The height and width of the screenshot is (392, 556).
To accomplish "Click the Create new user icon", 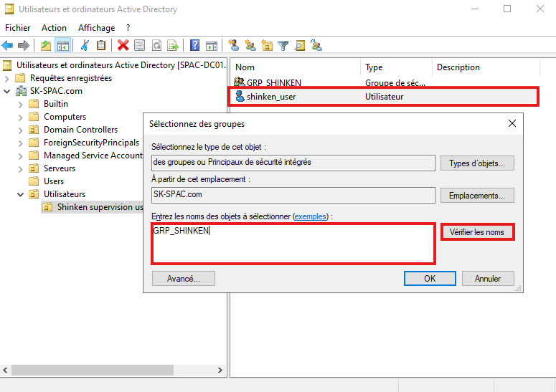I will [x=233, y=46].
